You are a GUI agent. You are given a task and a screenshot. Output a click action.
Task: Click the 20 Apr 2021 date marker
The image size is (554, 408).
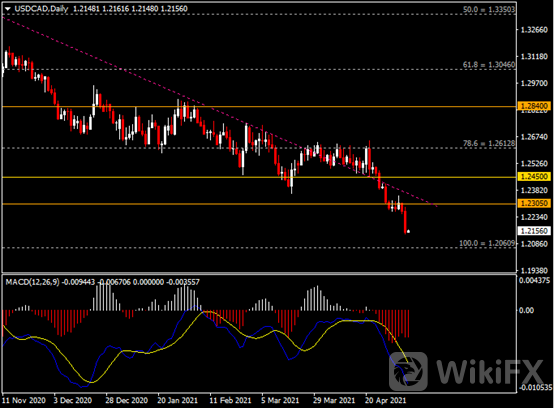(x=385, y=401)
